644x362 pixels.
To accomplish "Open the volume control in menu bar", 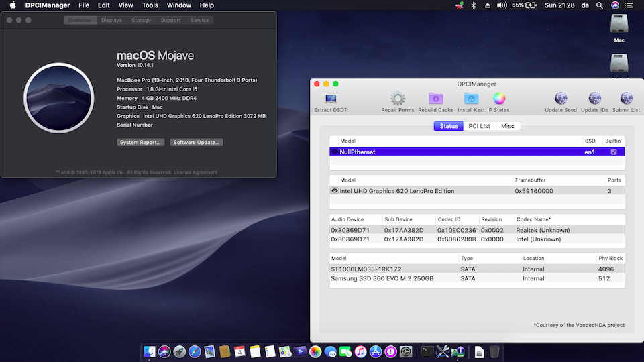I will (x=502, y=5).
